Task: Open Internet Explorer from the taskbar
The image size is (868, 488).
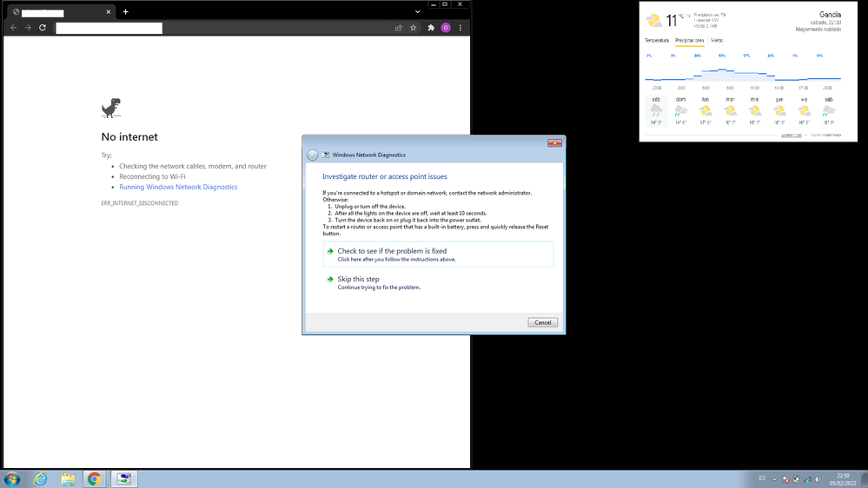Action: click(40, 478)
